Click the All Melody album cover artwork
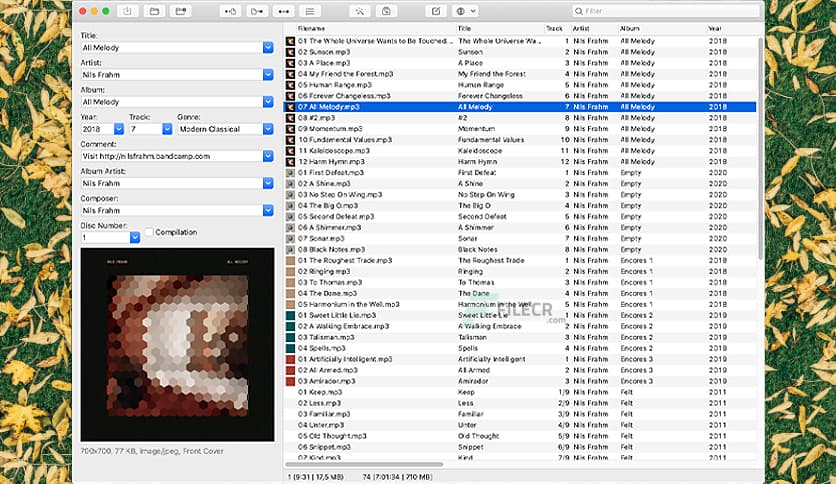The image size is (836, 484). pyautogui.click(x=178, y=344)
